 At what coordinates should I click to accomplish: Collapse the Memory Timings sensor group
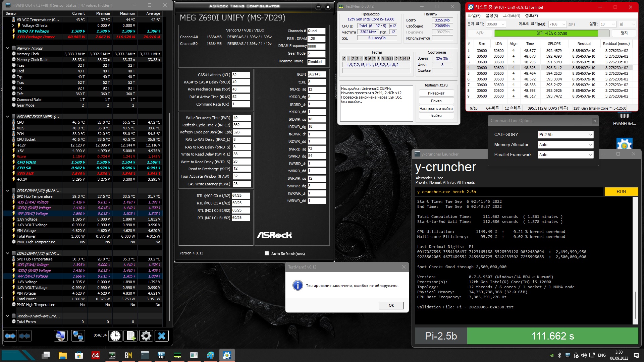click(x=7, y=48)
